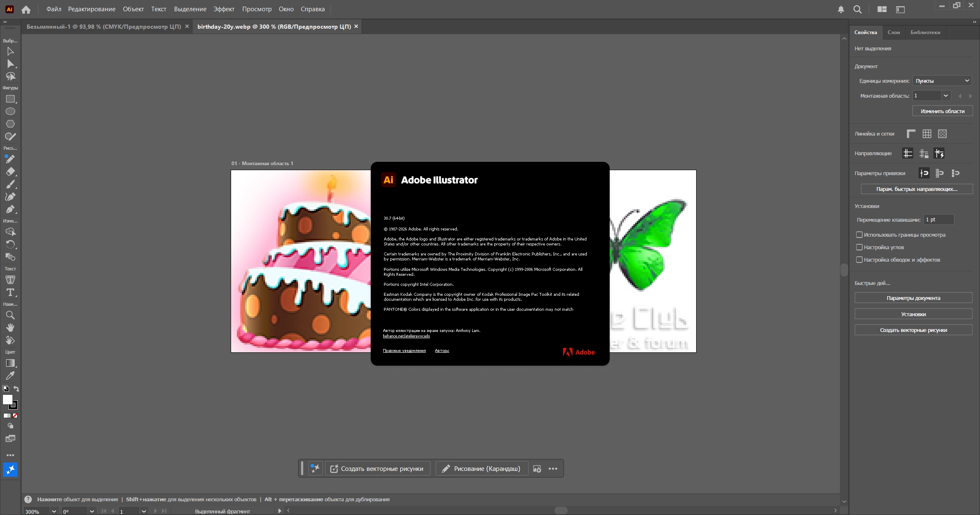Viewport: 980px width, 515px height.
Task: Toggle snap to pixel option
Action: (x=955, y=173)
